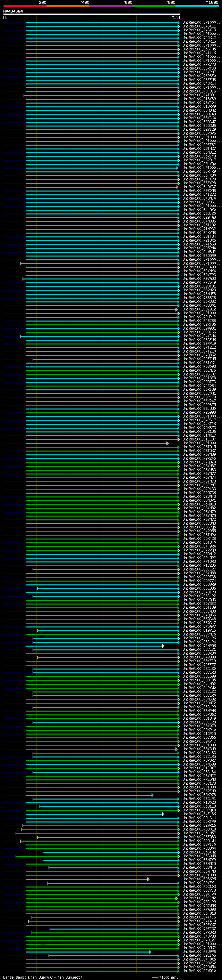Select the UniRef100_A9ZT82 label
The height and width of the screenshot is (980, 222).
199,145
